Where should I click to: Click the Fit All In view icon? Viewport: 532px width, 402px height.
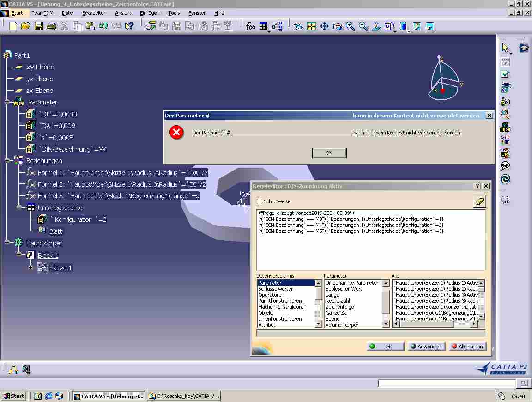(311, 26)
